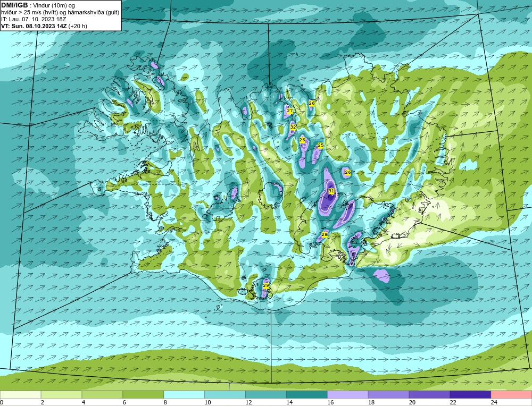Screen dimensions: 532x406
Task: Click the 'VT: Sun. 08.10.2023 14Z' text
Action: pyautogui.click(x=34, y=26)
